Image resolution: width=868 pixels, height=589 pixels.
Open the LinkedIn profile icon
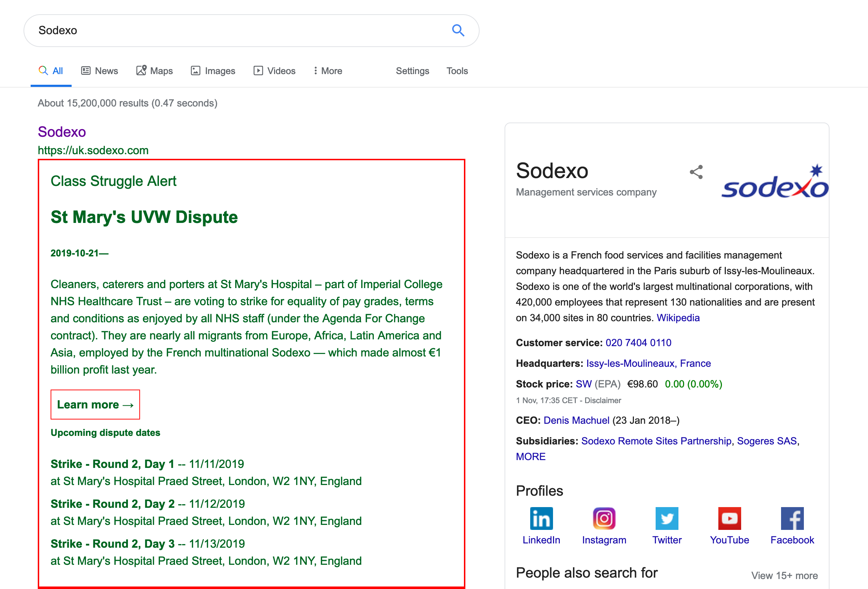tap(541, 518)
